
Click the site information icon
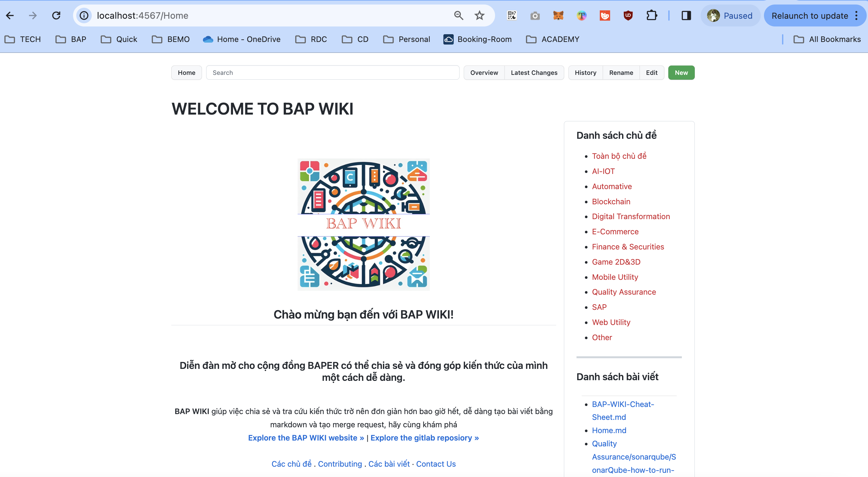[x=84, y=15]
